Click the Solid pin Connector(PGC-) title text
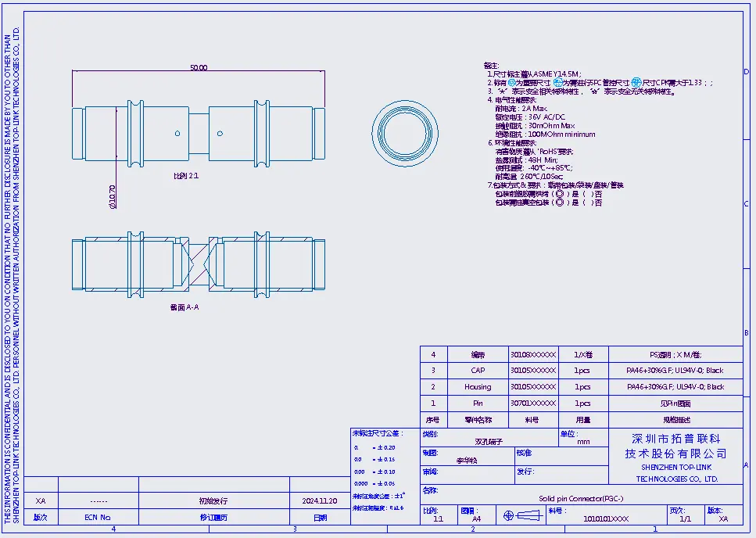 [x=581, y=499]
